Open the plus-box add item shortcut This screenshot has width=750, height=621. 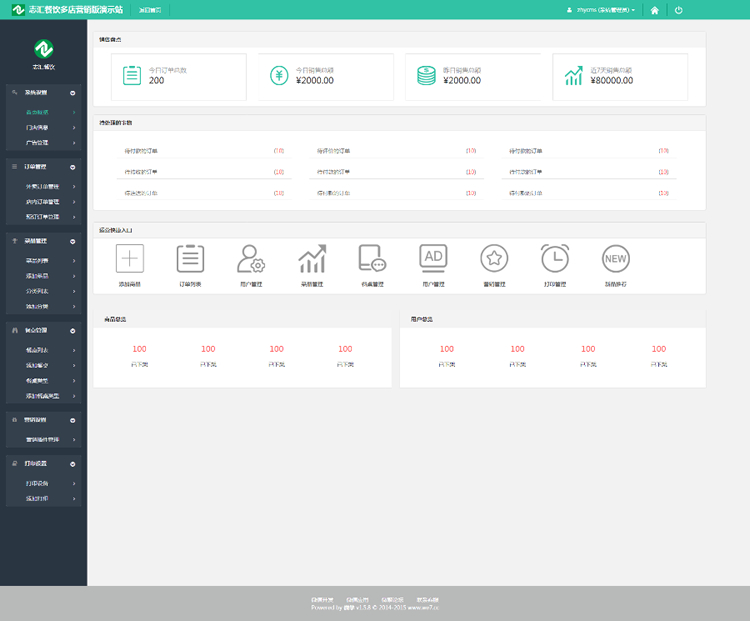(130, 259)
